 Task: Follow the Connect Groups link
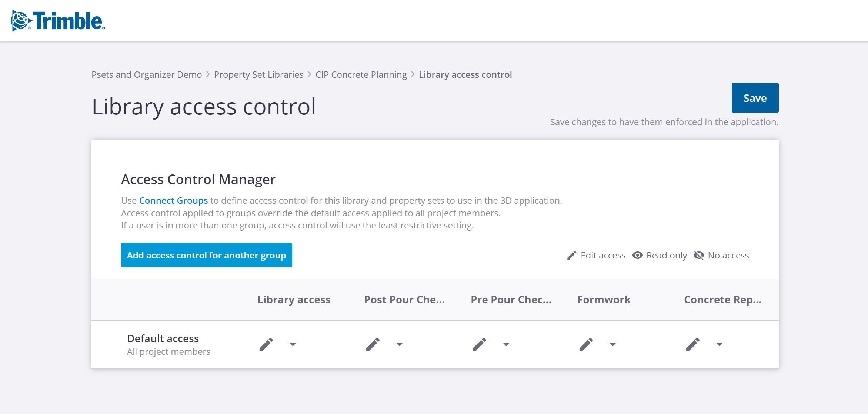pyautogui.click(x=173, y=201)
